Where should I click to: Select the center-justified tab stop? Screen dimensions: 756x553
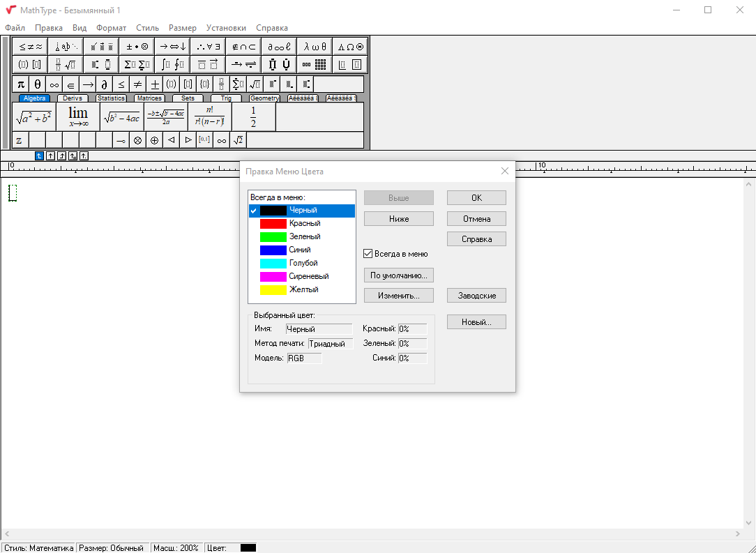pos(51,156)
